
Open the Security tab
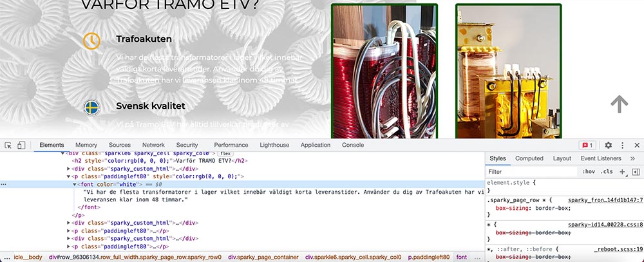187,145
